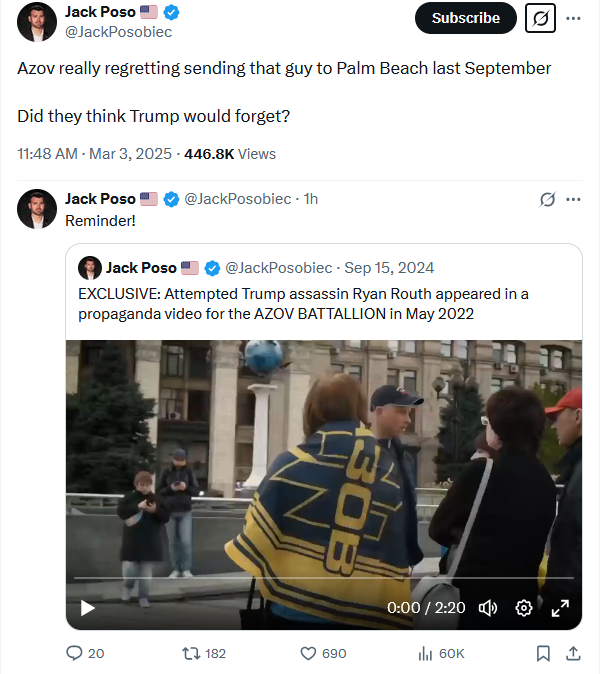Click the Grok icon on the reply post
This screenshot has width=601, height=674.
(547, 199)
